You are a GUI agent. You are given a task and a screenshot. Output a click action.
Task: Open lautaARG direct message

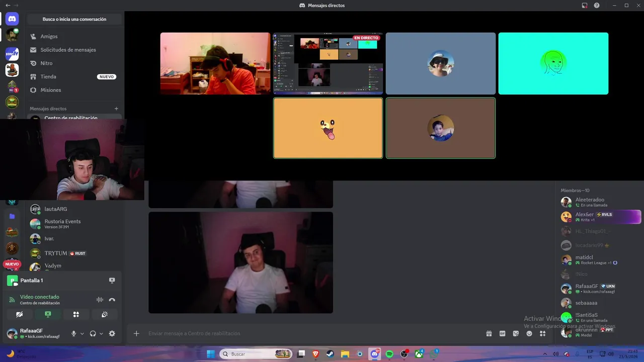click(74, 209)
